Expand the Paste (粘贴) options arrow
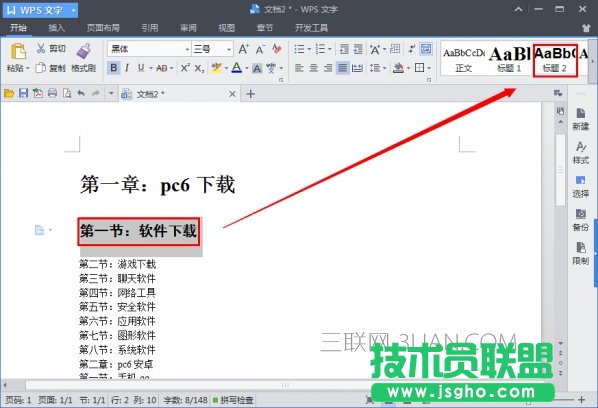The height and width of the screenshot is (408, 598). coord(27,69)
